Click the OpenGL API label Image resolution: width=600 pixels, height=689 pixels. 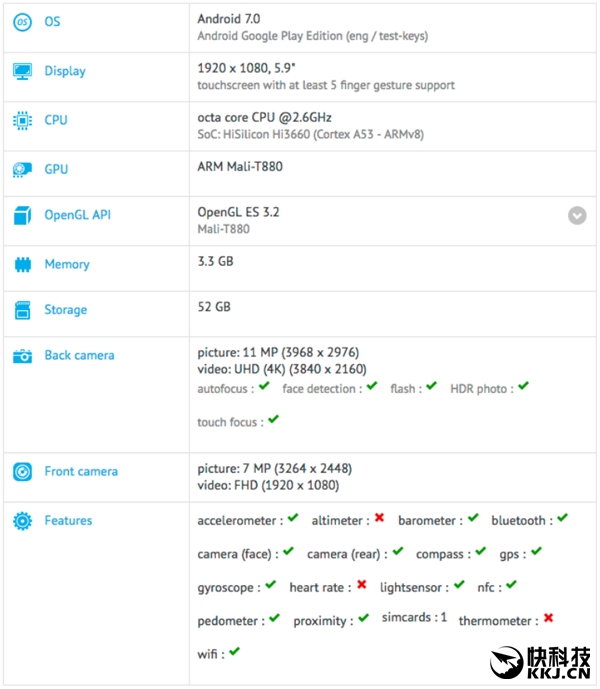77,215
